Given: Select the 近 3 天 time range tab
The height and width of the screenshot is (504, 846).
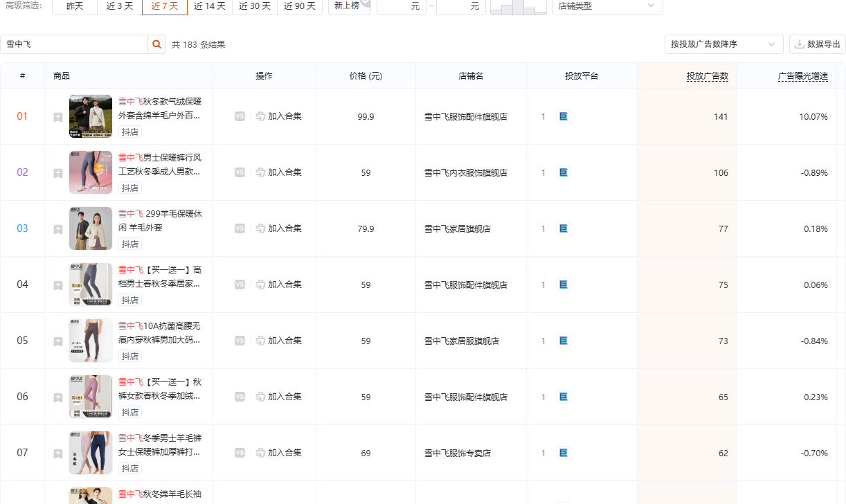Looking at the screenshot, I should click(x=120, y=6).
